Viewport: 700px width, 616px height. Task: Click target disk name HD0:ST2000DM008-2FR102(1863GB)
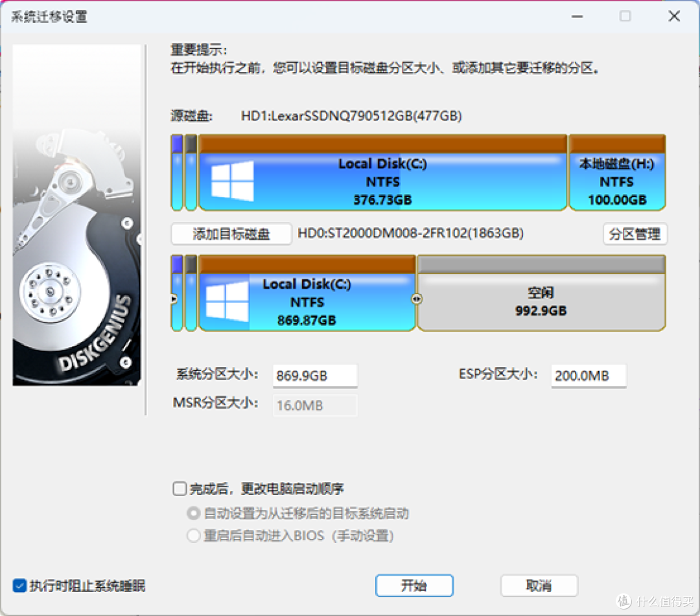click(411, 233)
